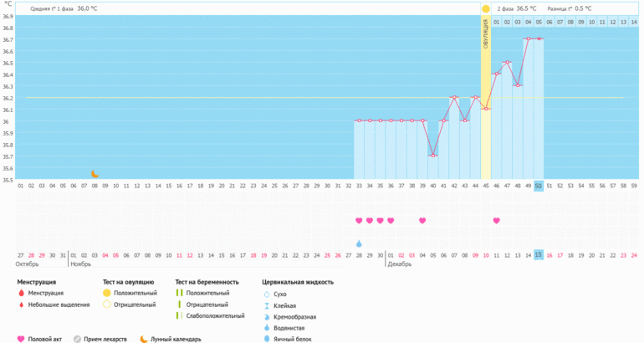Select highlighted calendar date 15 in December

(x=539, y=254)
